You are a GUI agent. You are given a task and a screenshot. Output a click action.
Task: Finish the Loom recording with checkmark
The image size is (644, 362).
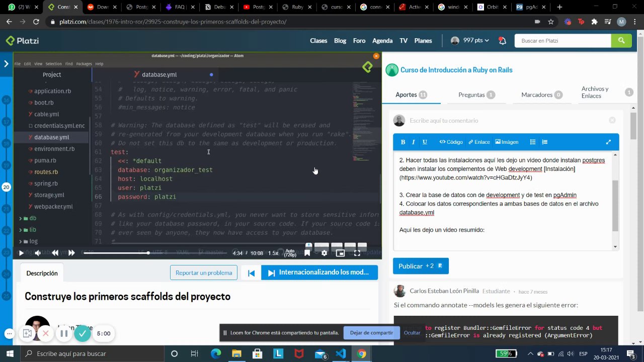(x=83, y=333)
